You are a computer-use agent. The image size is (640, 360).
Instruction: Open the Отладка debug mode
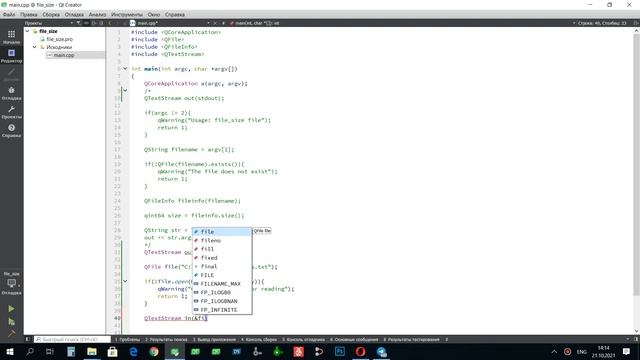coord(11,93)
